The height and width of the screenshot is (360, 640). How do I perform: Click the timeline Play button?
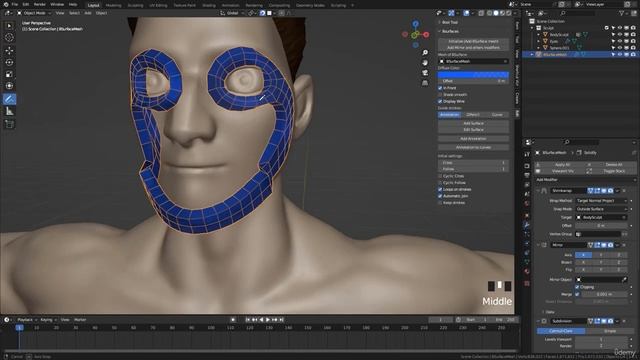coord(268,320)
